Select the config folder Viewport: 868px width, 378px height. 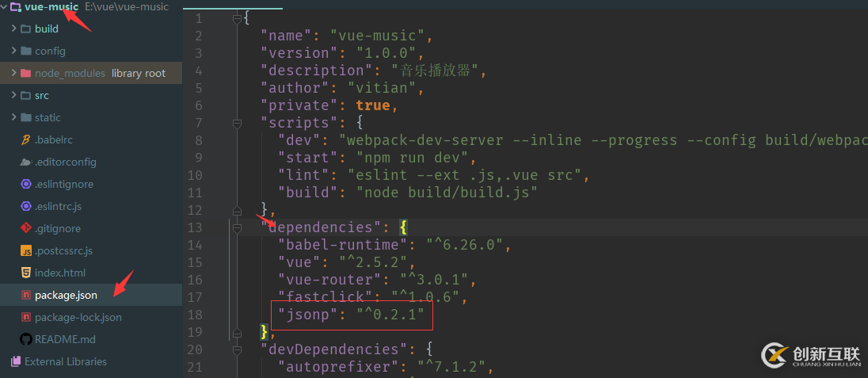50,51
